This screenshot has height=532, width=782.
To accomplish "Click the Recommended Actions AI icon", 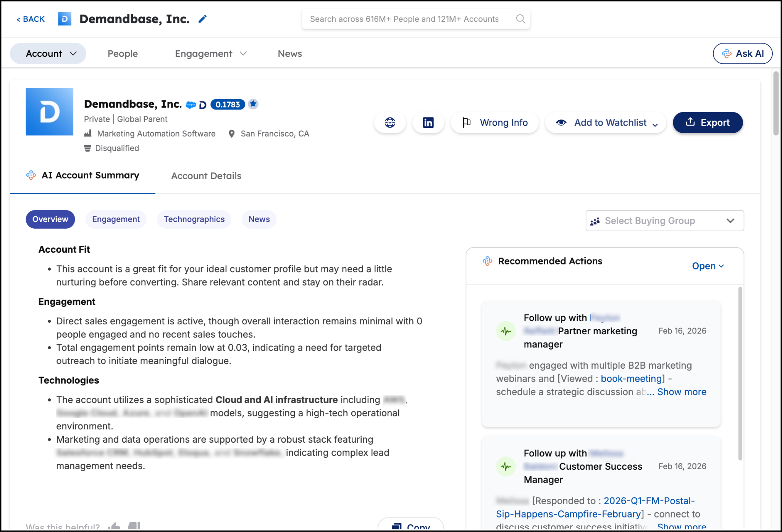I will [x=487, y=261].
